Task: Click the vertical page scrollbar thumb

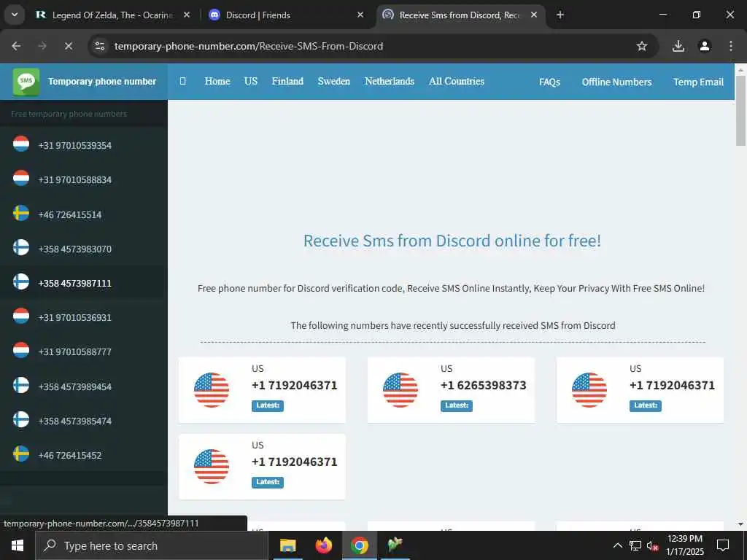Action: (740, 111)
